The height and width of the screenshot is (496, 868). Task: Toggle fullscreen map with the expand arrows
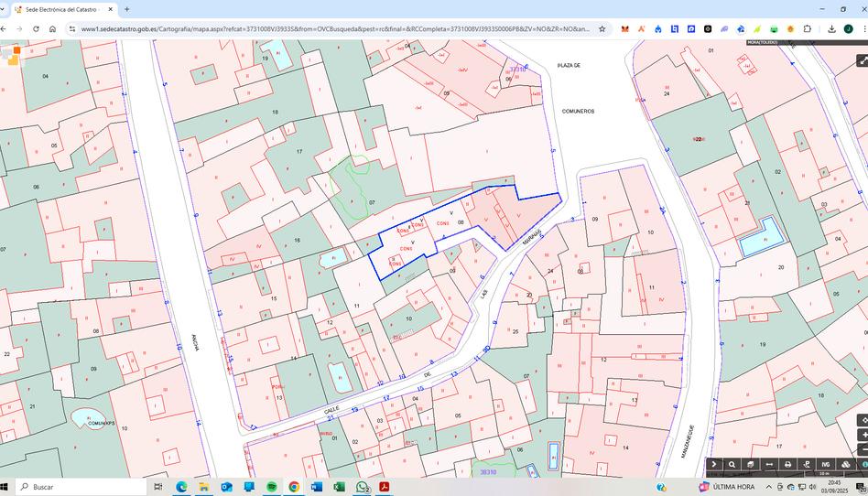click(x=862, y=60)
